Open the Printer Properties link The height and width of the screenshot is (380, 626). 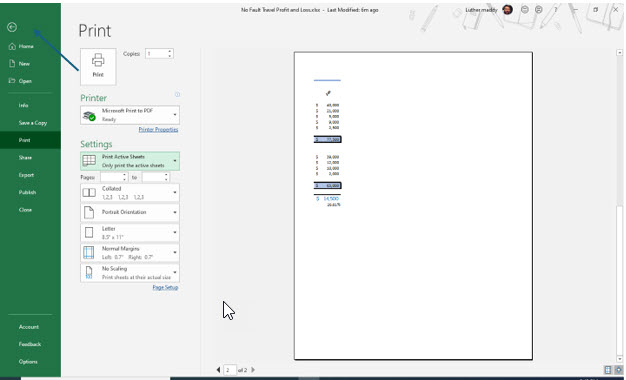point(158,129)
